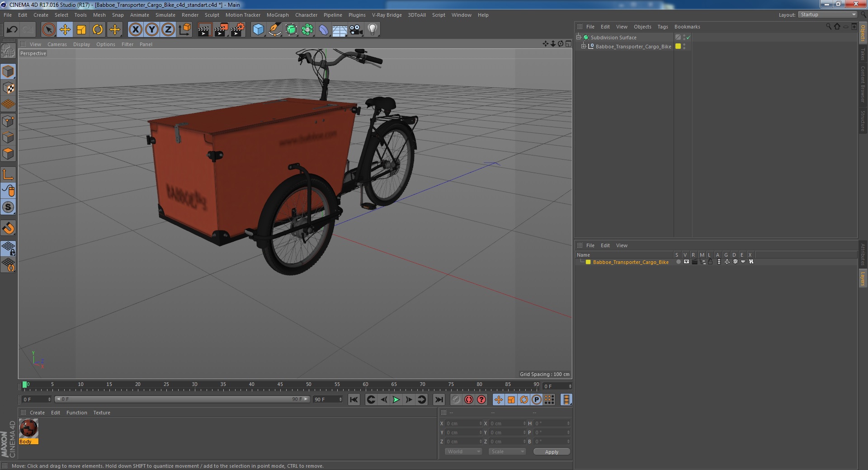
Task: Expand Babboe_Transporter_Cargo_Bike object in tree
Action: coord(584,46)
